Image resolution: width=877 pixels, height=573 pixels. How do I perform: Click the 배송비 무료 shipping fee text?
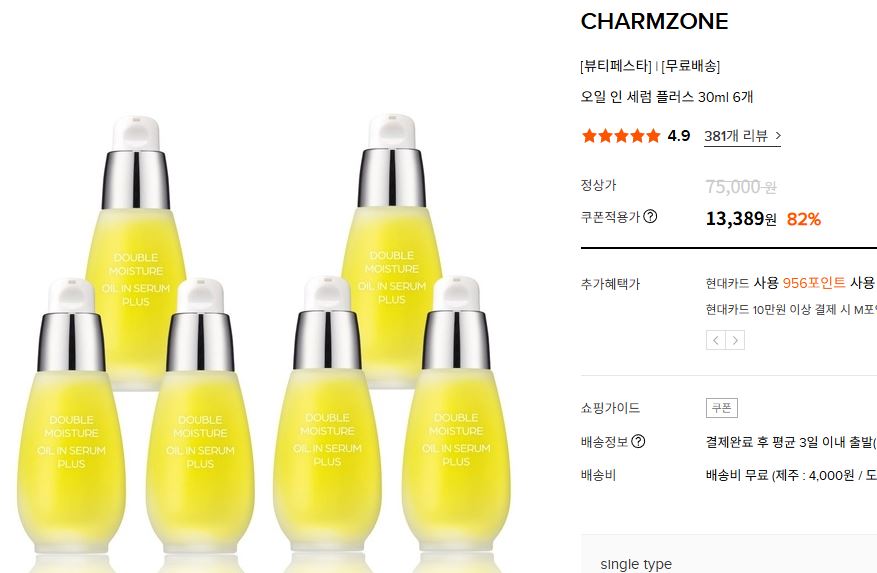coord(737,475)
